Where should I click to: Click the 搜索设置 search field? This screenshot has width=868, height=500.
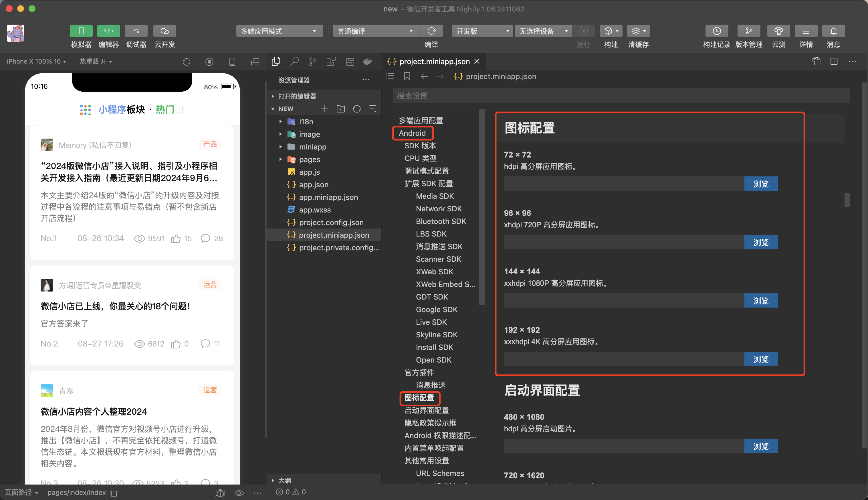(x=621, y=96)
